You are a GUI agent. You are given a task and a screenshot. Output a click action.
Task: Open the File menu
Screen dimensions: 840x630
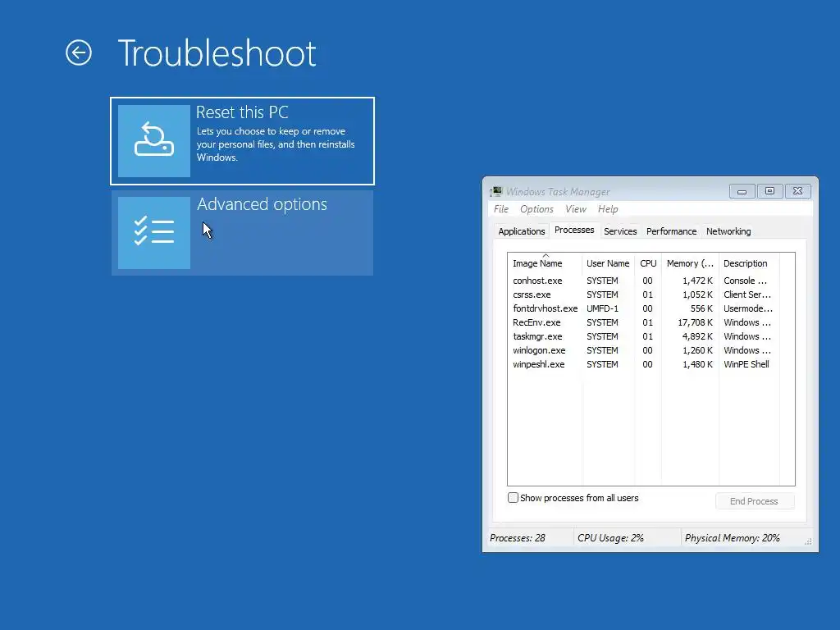point(501,209)
